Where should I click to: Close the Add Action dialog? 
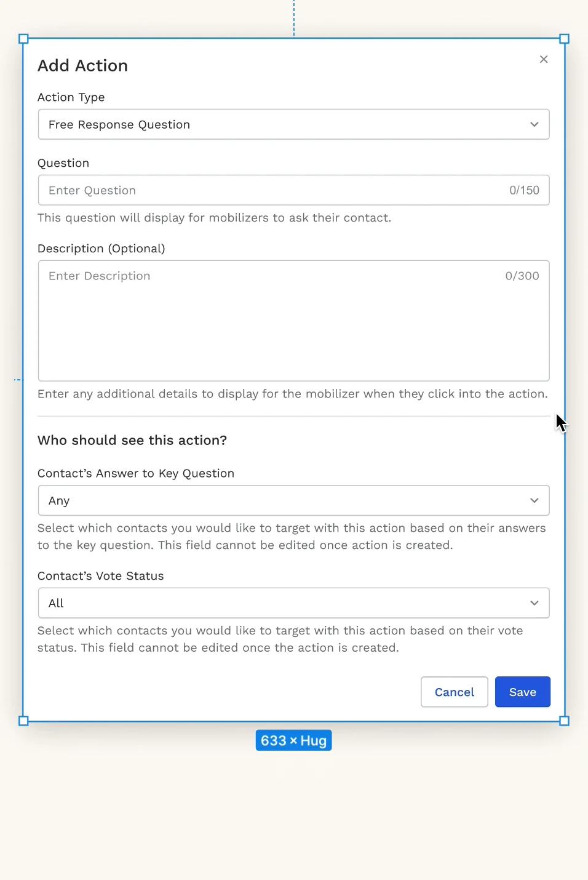pyautogui.click(x=544, y=59)
